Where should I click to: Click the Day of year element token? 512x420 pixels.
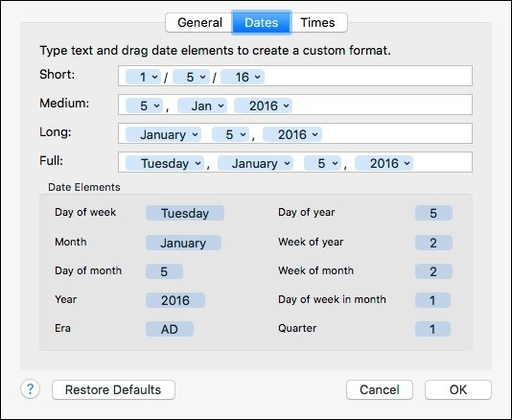pyautogui.click(x=433, y=213)
